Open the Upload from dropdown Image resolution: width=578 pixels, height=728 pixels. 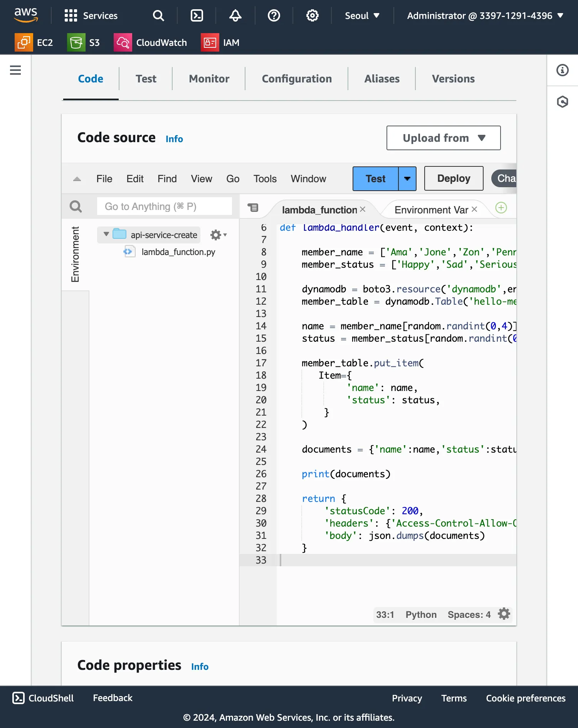tap(443, 138)
